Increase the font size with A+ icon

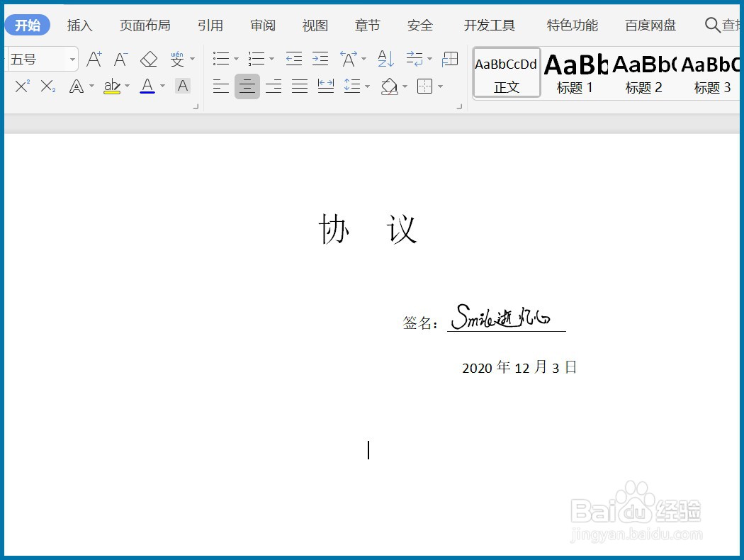(x=94, y=60)
